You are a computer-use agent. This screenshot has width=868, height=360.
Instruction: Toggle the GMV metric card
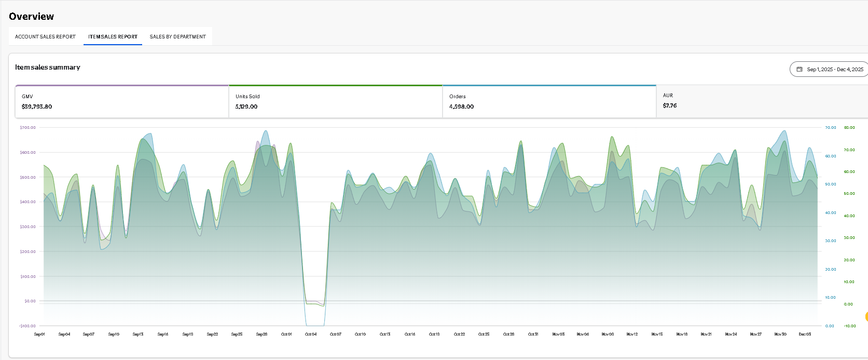(x=122, y=102)
